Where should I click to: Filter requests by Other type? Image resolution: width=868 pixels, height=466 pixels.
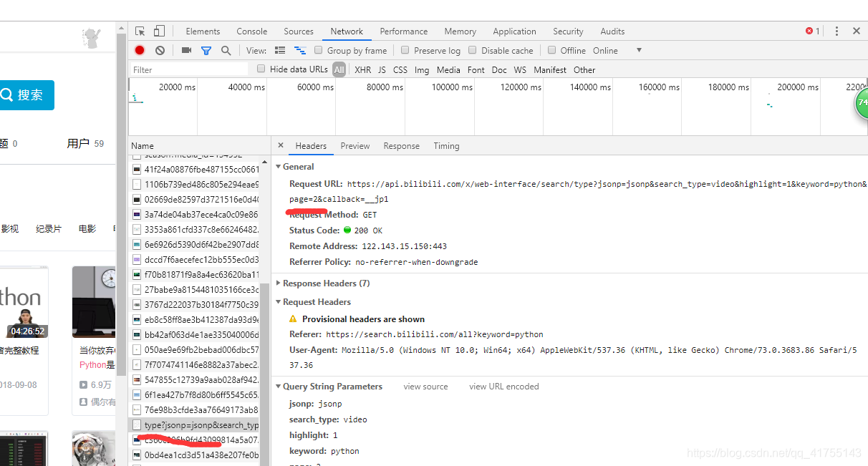point(584,69)
